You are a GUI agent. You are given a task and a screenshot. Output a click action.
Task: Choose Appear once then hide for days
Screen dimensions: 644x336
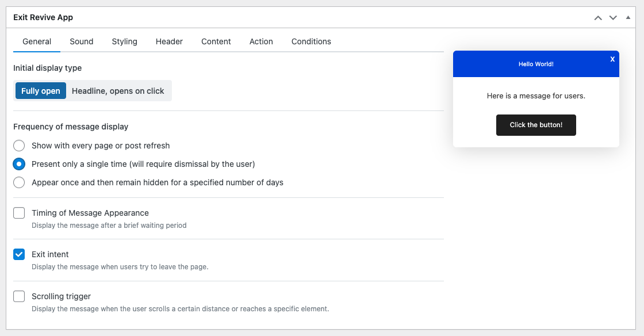click(x=19, y=182)
